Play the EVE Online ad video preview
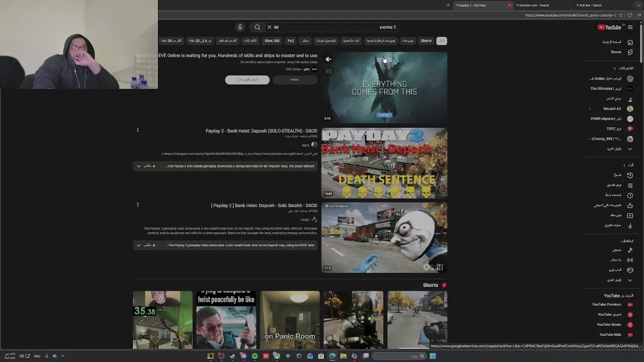Screen dimensions: 644x362 384,87
